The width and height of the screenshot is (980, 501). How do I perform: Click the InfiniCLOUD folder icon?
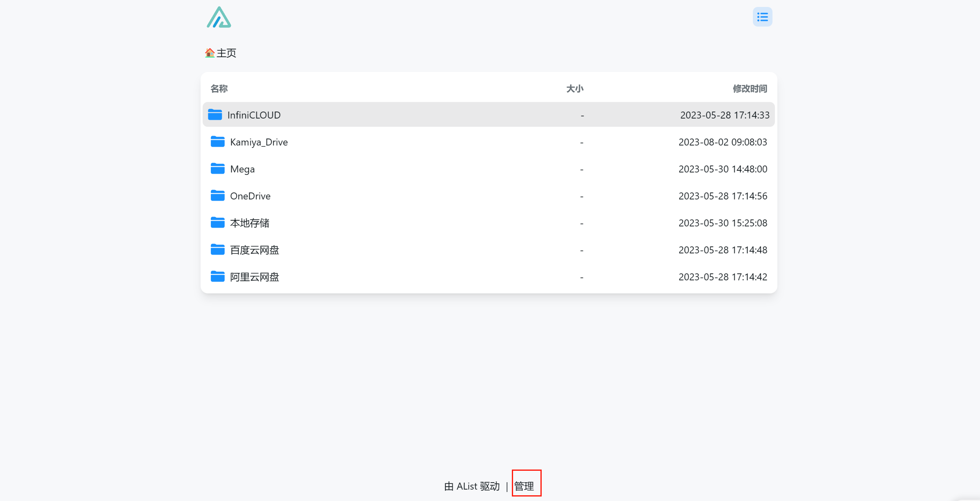215,115
